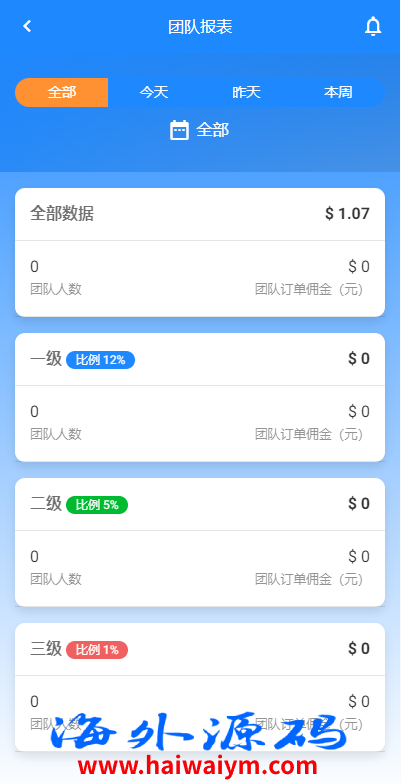Select the 全部 filter tab
Image resolution: width=401 pixels, height=783 pixels.
click(x=62, y=92)
